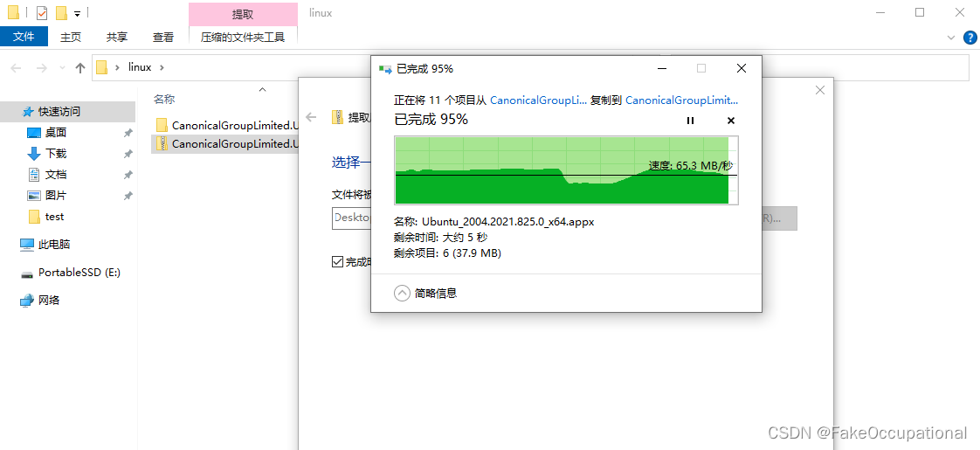Screen dimensions: 980x450
Task: Open the 压缩的文件夹工具 tab
Action: pos(243,37)
